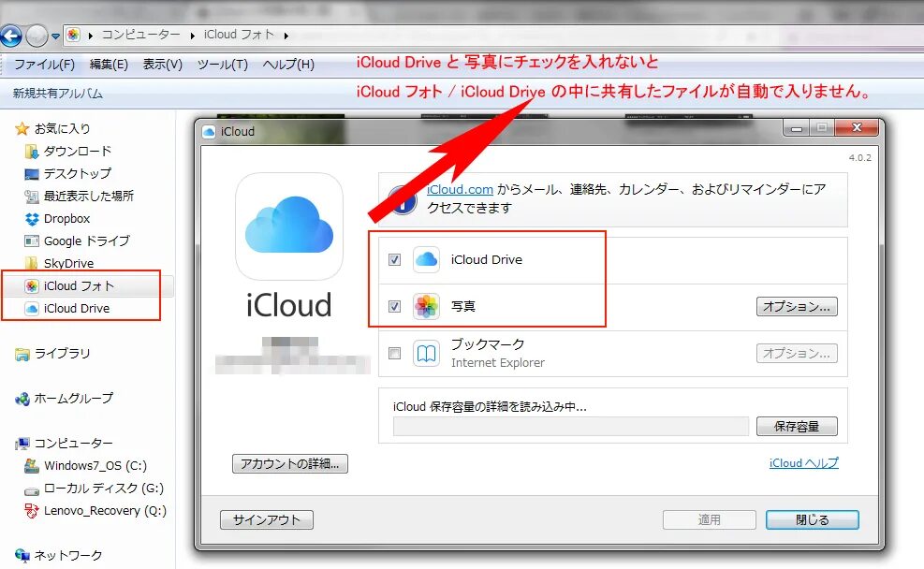Open the iCloud.com link

click(x=460, y=189)
